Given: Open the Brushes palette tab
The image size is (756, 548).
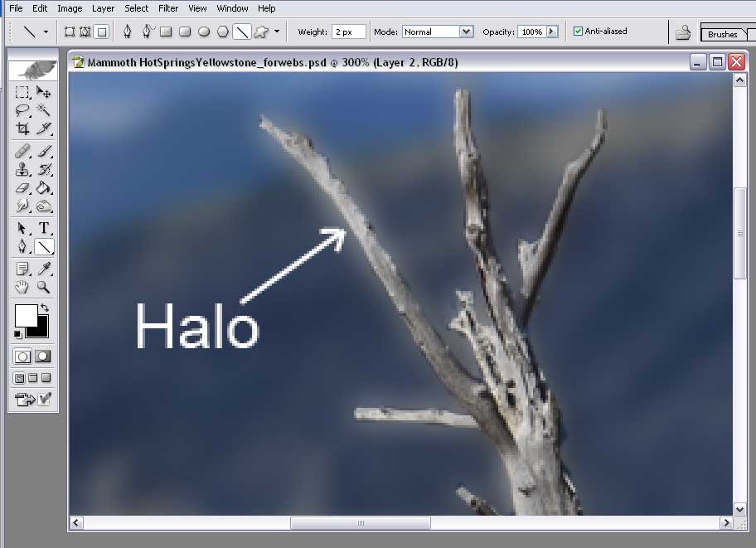Looking at the screenshot, I should coord(723,35).
